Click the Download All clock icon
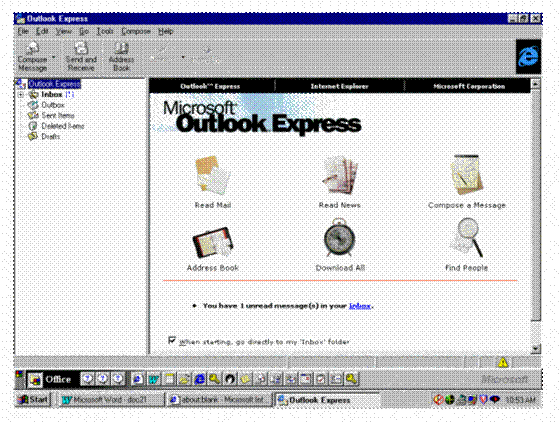The image size is (559, 422). pos(339,238)
